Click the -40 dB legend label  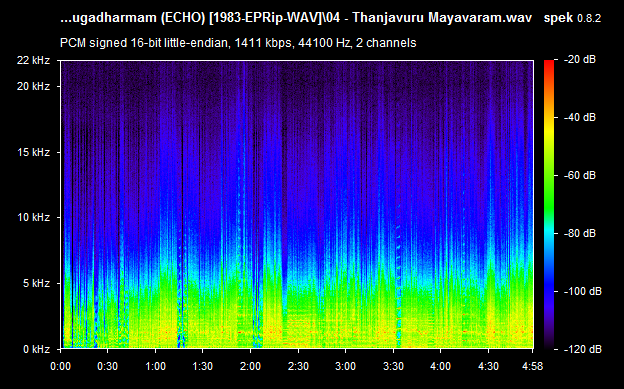click(x=580, y=117)
